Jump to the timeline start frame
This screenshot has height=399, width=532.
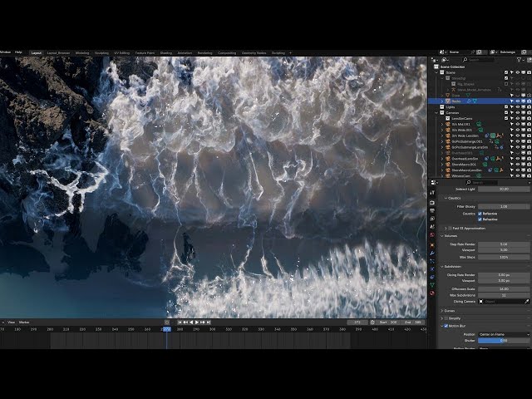(x=180, y=322)
